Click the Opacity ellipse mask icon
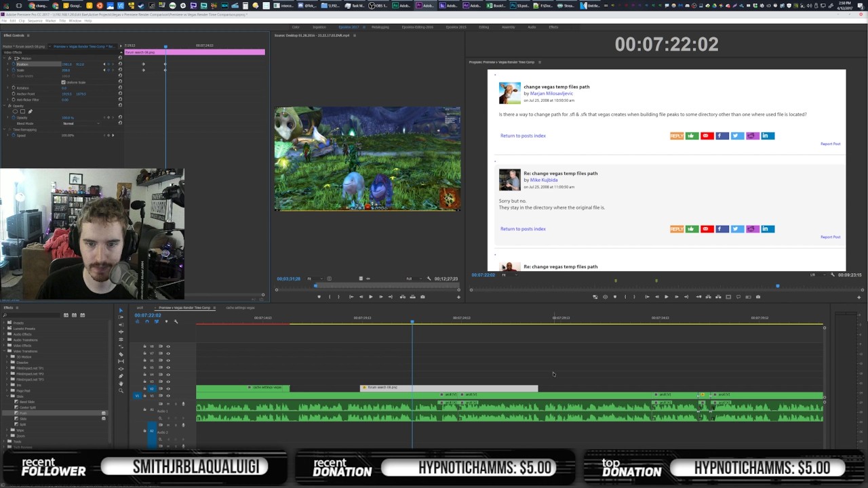Screen dimensions: 868x488 click(x=15, y=112)
